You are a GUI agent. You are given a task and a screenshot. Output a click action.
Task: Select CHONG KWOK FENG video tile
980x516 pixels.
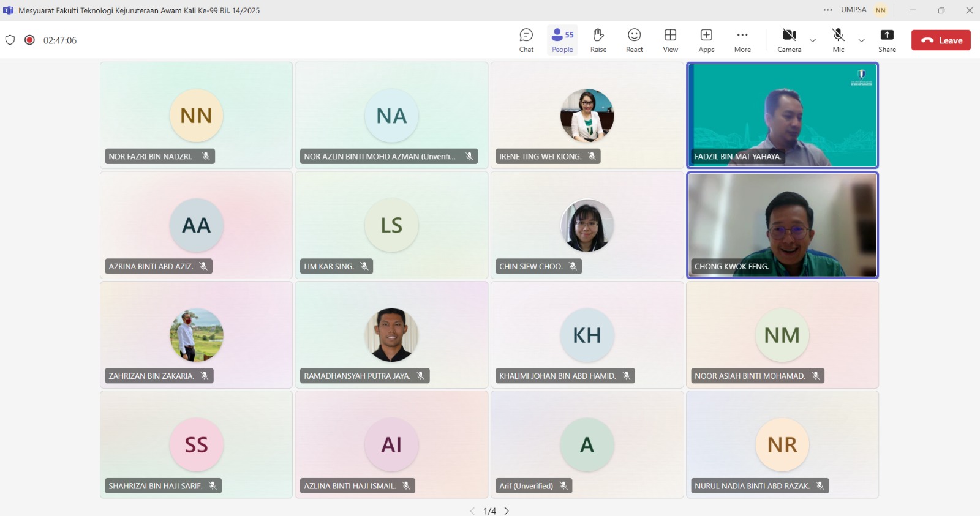tap(782, 225)
